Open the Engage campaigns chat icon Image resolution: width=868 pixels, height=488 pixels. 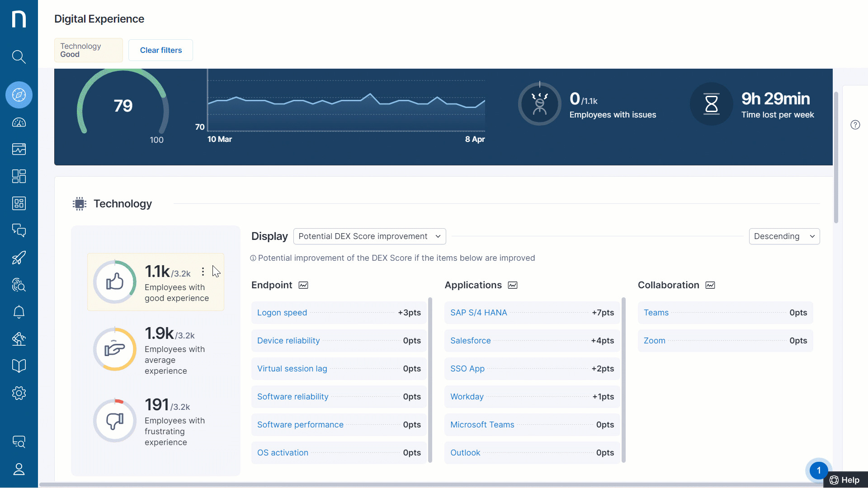pos(19,230)
